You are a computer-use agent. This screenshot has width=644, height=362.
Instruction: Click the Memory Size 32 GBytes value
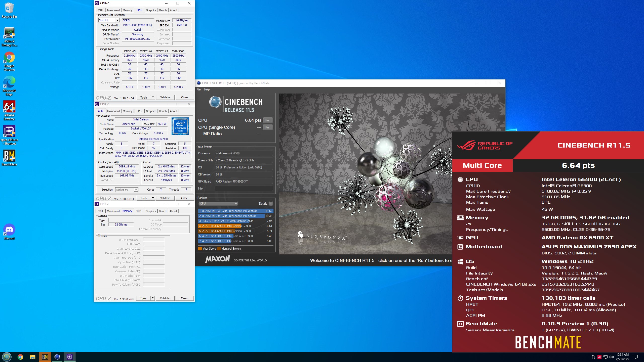tap(121, 225)
